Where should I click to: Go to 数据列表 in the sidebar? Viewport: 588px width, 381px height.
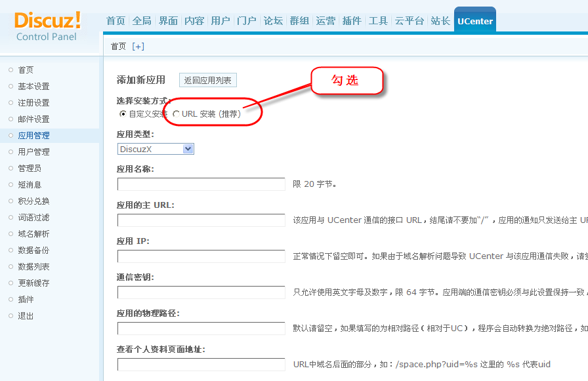(x=33, y=267)
